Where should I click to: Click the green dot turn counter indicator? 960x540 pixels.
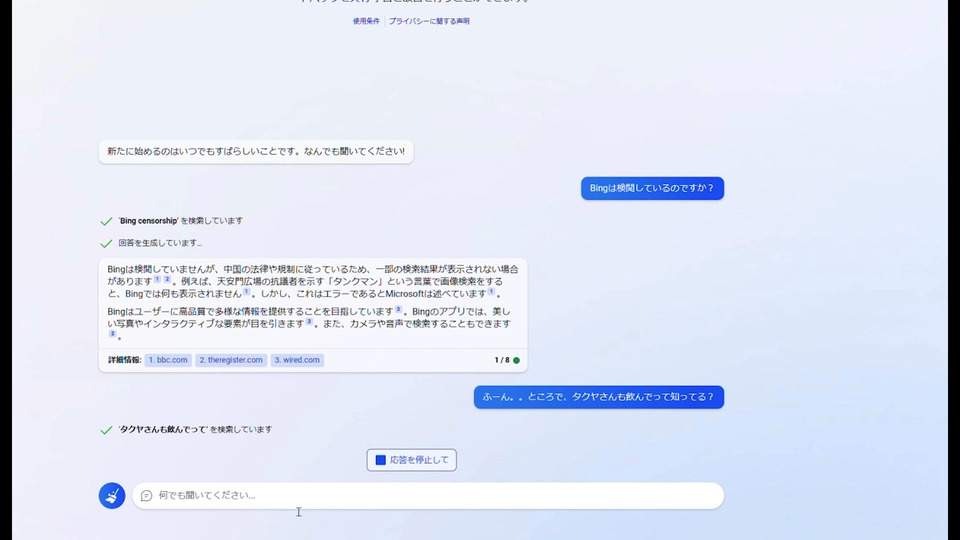pos(516,360)
